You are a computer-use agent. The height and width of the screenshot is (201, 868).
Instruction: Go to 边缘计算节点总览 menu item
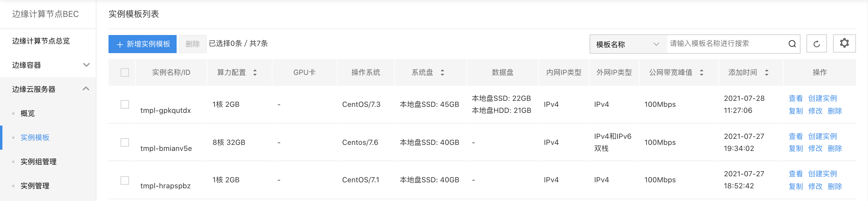41,41
